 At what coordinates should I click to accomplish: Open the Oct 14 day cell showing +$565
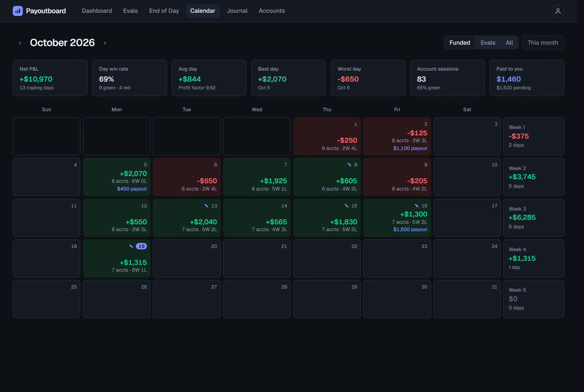[x=257, y=218]
